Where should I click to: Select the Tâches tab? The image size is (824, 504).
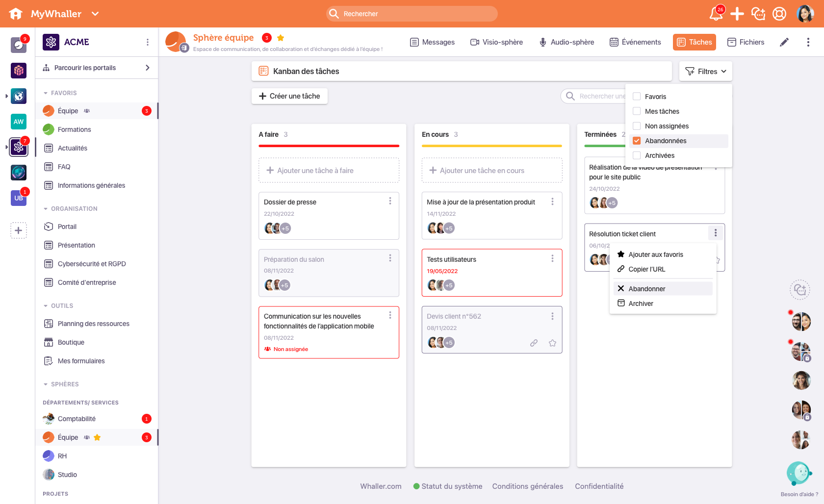[x=695, y=42]
